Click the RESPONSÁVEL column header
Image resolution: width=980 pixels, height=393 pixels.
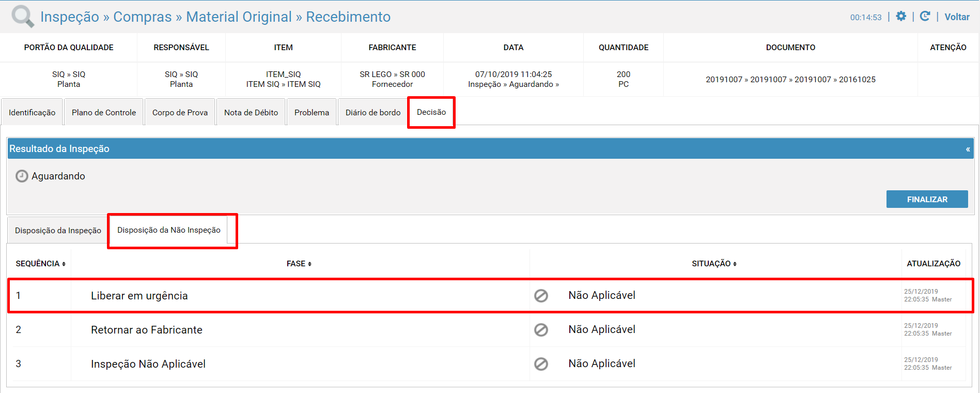pyautogui.click(x=181, y=48)
